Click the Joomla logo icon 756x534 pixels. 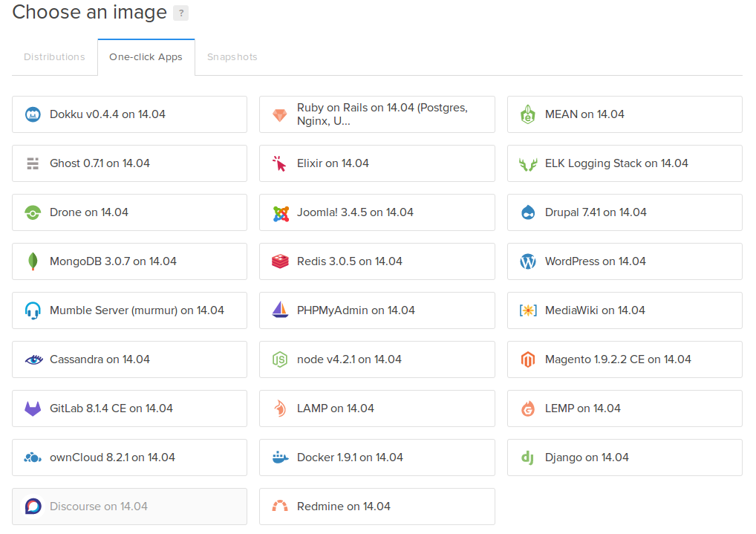281,213
